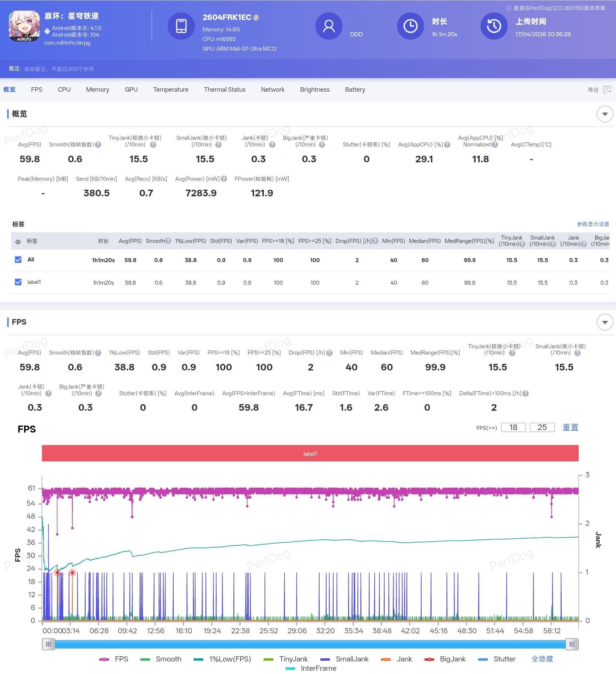Collapse the 概览 overview section
This screenshot has width=616, height=674.
pos(605,114)
